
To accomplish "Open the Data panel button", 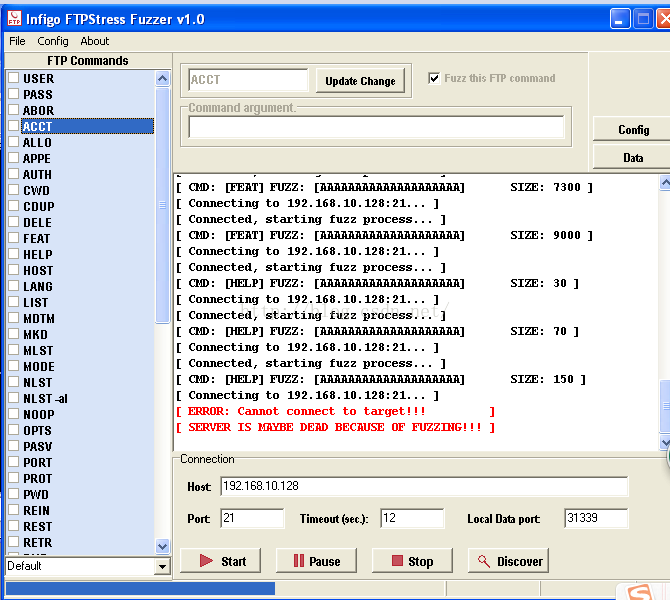I will [633, 158].
